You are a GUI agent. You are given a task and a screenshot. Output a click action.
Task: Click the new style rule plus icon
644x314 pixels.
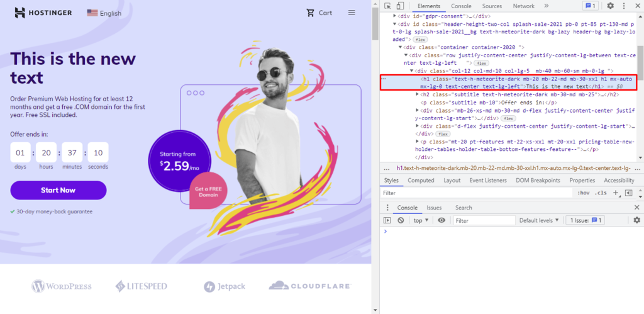click(x=616, y=193)
